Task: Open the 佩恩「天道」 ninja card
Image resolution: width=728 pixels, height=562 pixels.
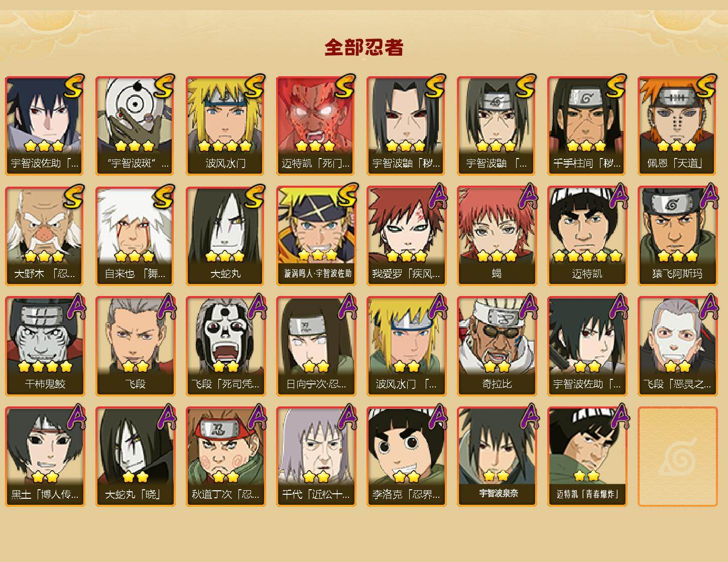Action: pos(677,125)
